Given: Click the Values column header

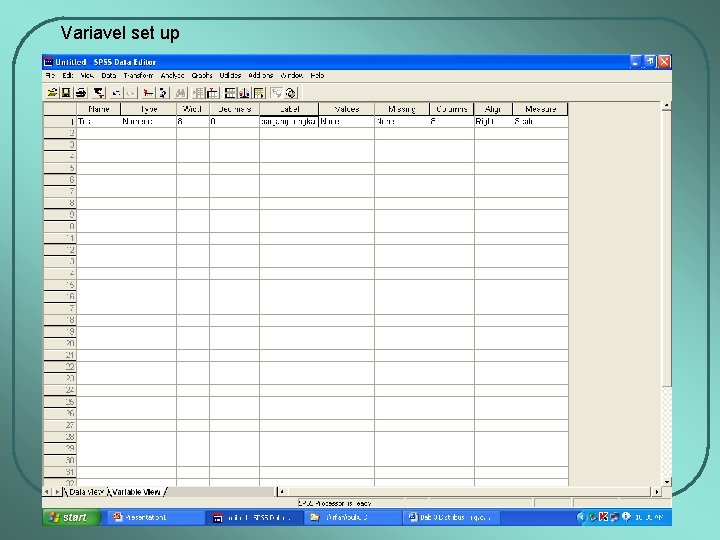Looking at the screenshot, I should tap(347, 109).
